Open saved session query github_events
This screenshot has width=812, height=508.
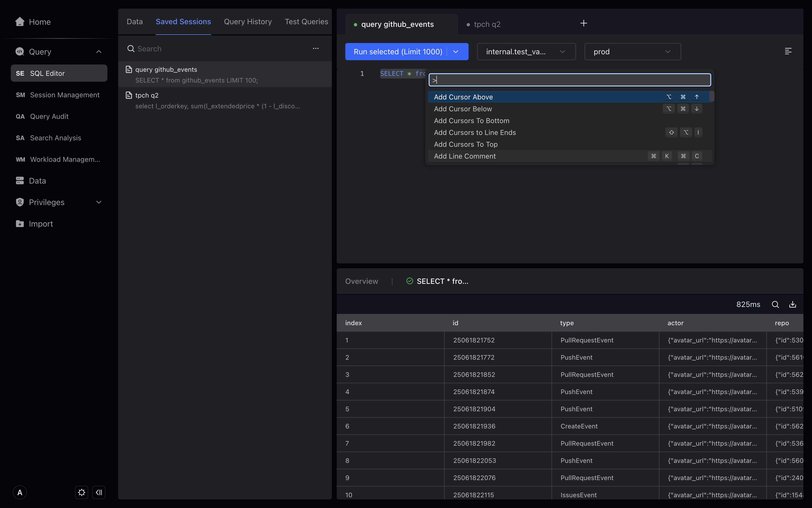coord(225,75)
